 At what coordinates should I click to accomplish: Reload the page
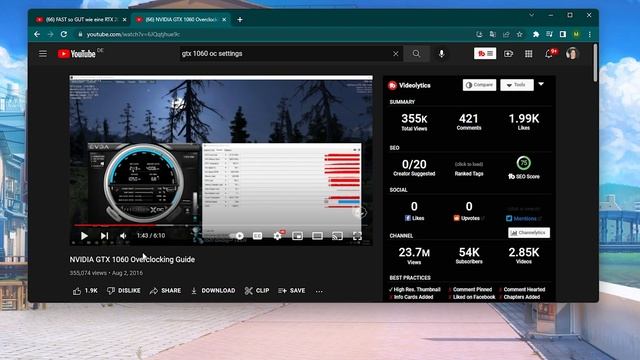pyautogui.click(x=64, y=34)
